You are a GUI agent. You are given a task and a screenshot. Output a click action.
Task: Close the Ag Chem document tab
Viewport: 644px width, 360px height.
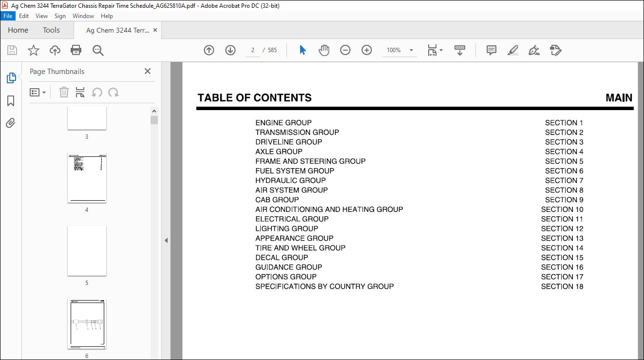click(155, 30)
